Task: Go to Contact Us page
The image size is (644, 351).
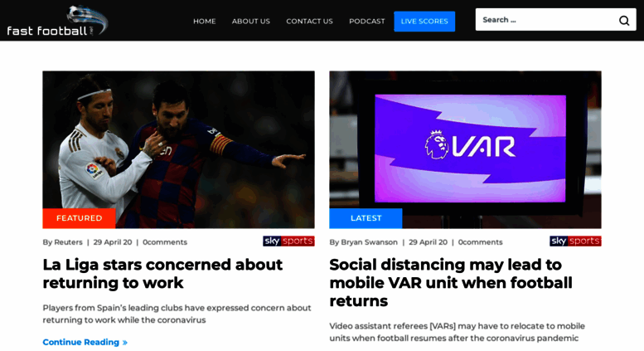Action: [310, 21]
